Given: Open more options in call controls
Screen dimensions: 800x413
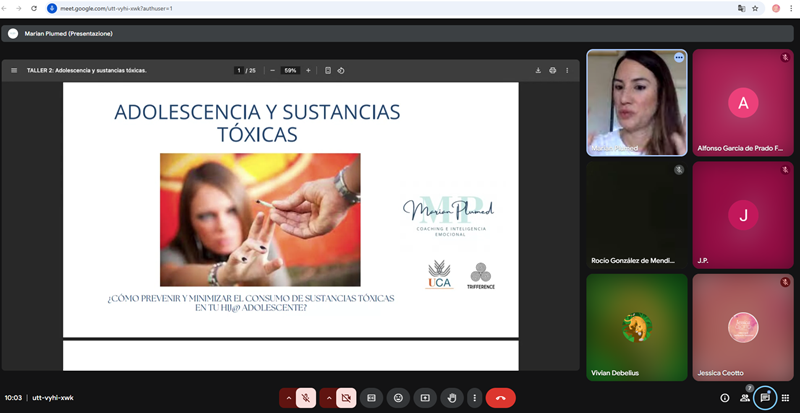Looking at the screenshot, I should click(474, 398).
